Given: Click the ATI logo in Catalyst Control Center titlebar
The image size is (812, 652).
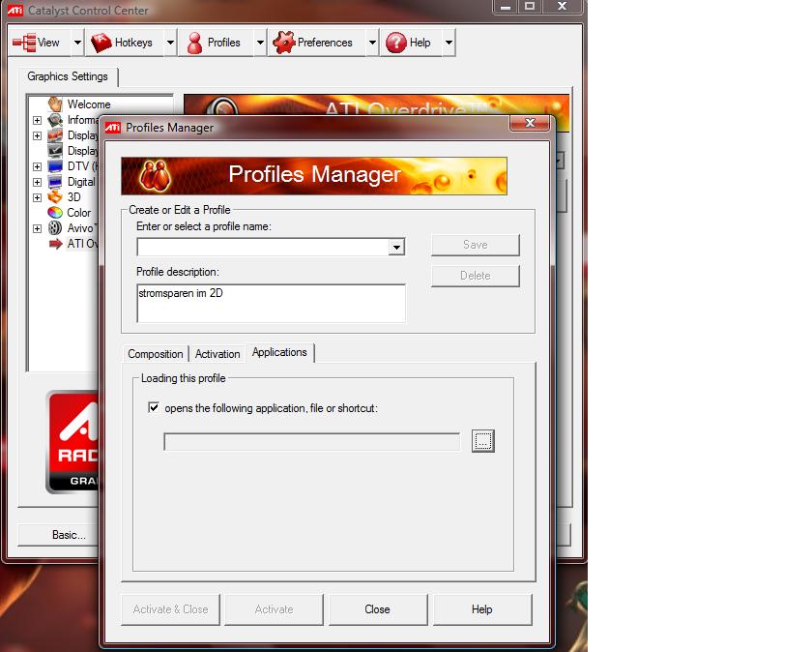Looking at the screenshot, I should pos(15,10).
